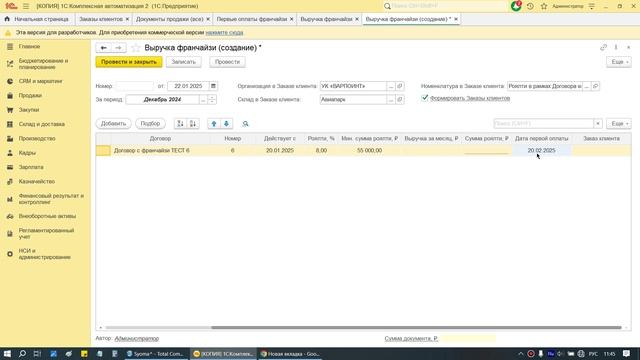640x360 pixels.
Task: Move the selected row down
Action: pos(227,124)
